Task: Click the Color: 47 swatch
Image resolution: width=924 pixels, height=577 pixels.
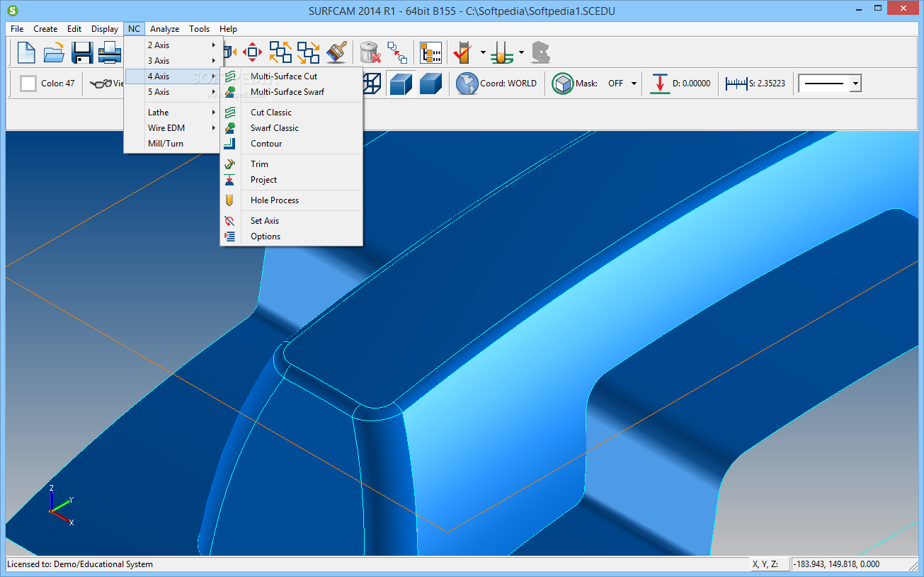Action: click(28, 84)
